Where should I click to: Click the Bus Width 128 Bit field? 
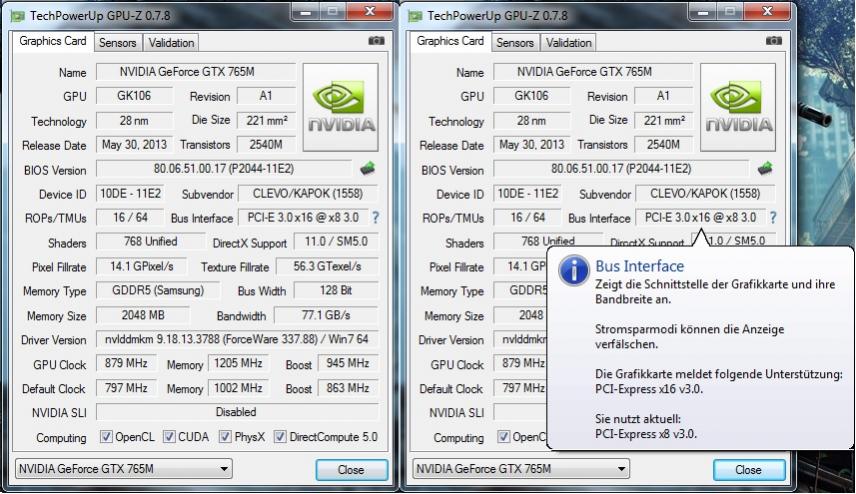click(336, 290)
